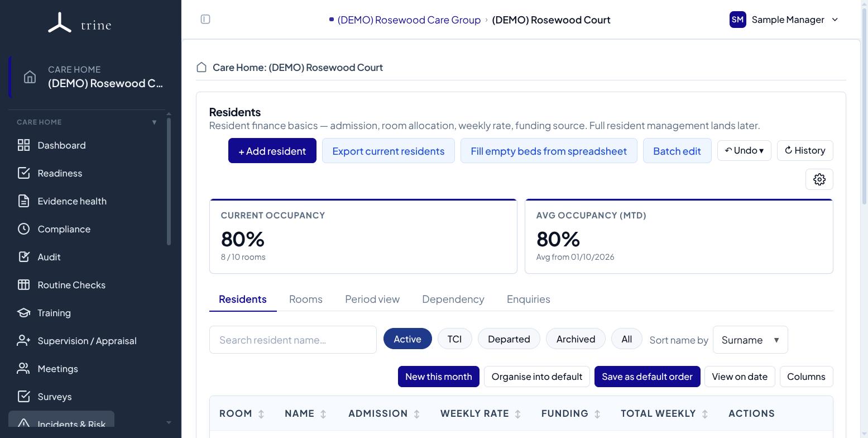Viewport: 868px width, 438px height.
Task: Click the Compliance clock icon
Action: click(x=23, y=229)
